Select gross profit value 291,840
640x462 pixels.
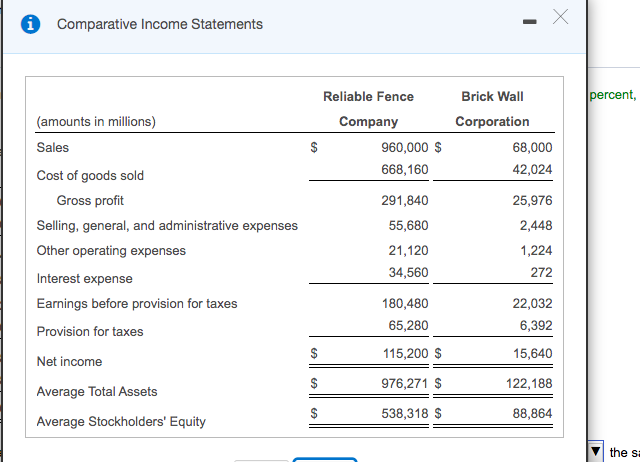[x=404, y=200]
